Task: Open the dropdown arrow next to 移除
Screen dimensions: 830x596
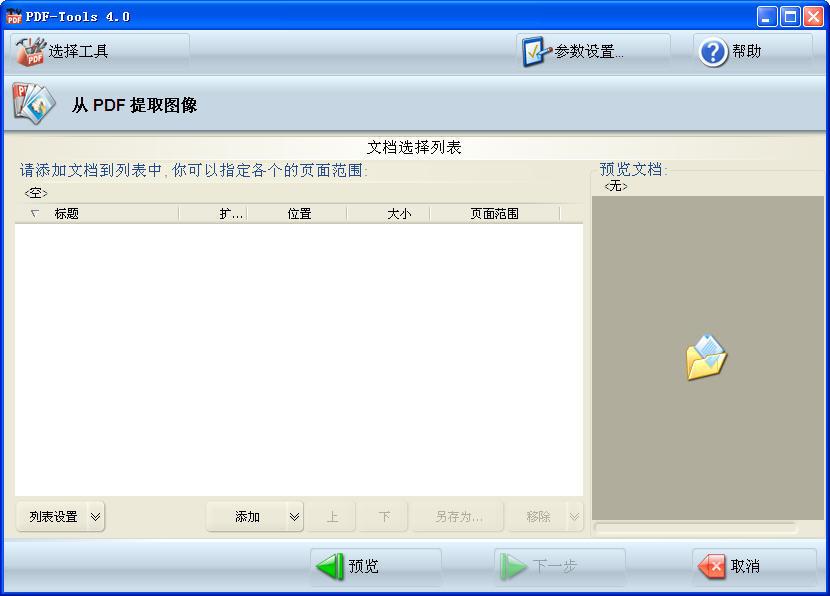Action: pos(575,516)
